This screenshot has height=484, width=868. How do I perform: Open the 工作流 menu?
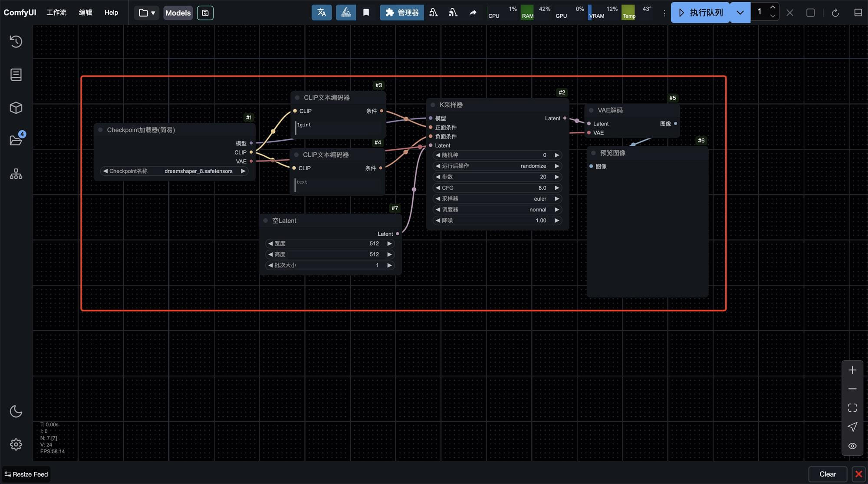56,13
